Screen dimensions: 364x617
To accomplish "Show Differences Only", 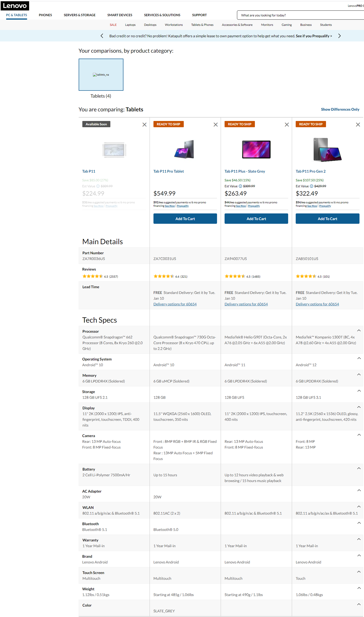I will point(340,109).
